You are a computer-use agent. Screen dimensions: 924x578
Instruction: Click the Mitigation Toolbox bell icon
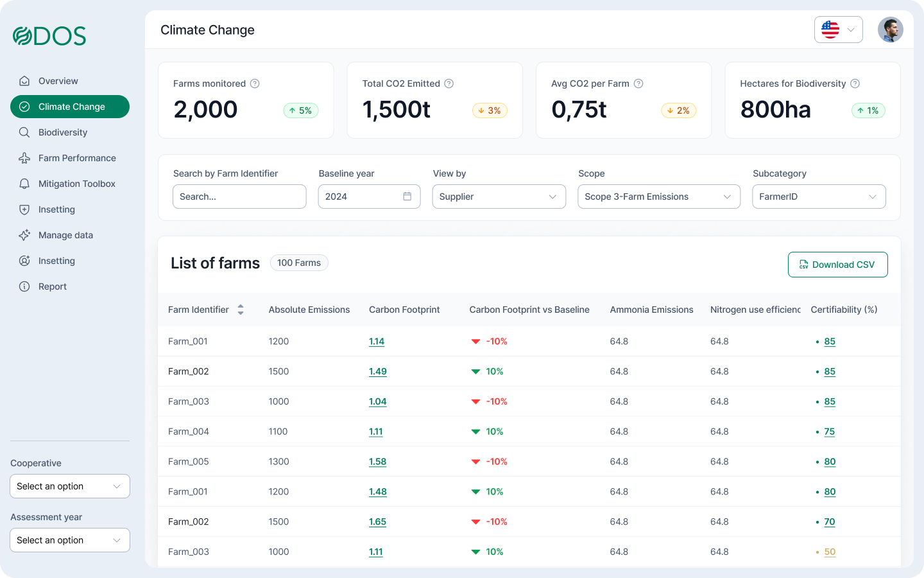coord(24,184)
